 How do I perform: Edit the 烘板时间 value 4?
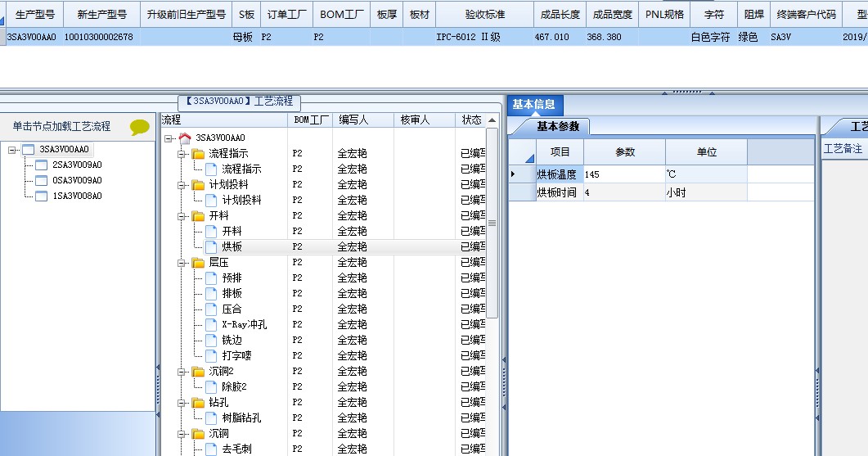[624, 192]
